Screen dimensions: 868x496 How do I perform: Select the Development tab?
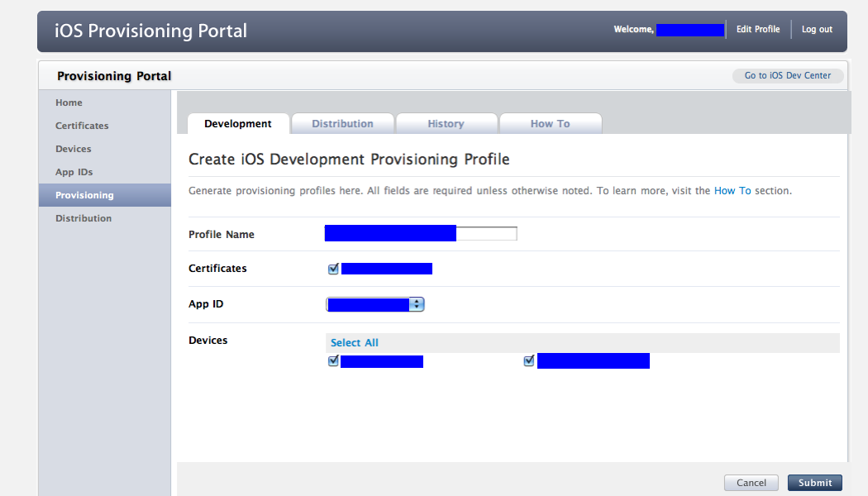[238, 124]
